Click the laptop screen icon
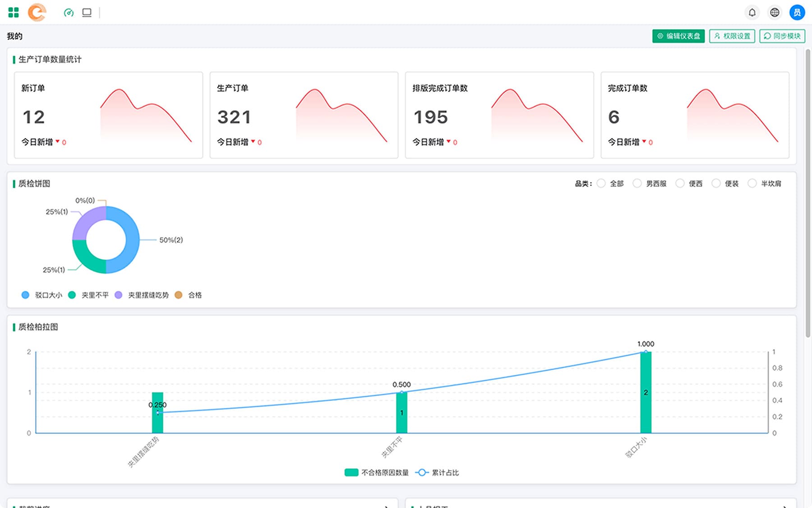Screen dimensions: 812x508 87,13
